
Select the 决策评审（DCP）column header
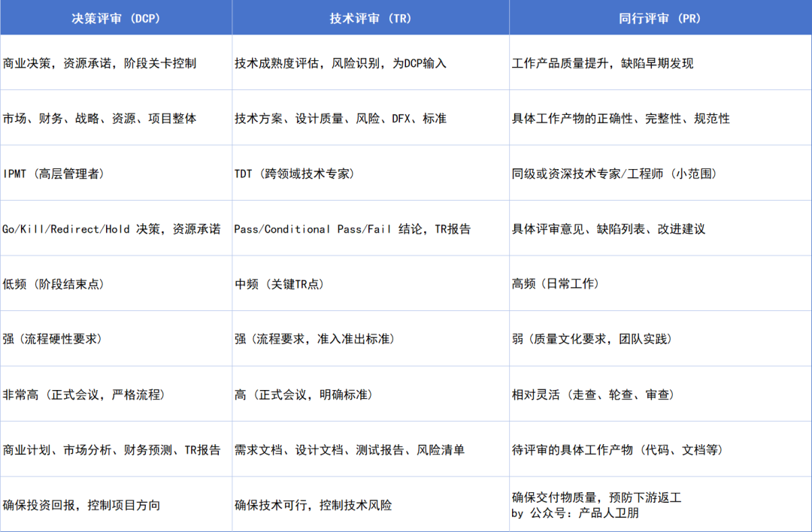[116, 17]
